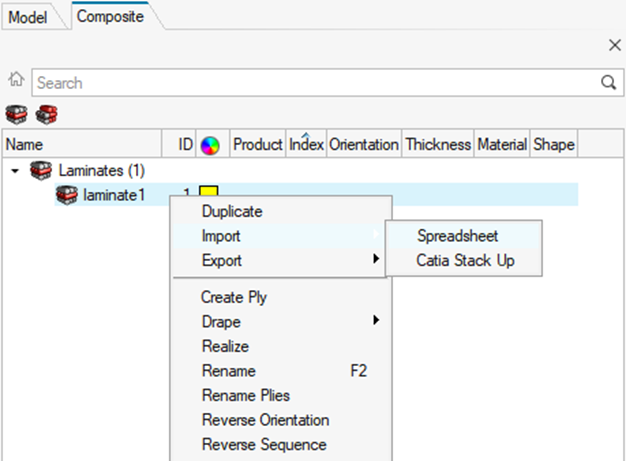Choose Duplicate from context menu

(x=232, y=212)
